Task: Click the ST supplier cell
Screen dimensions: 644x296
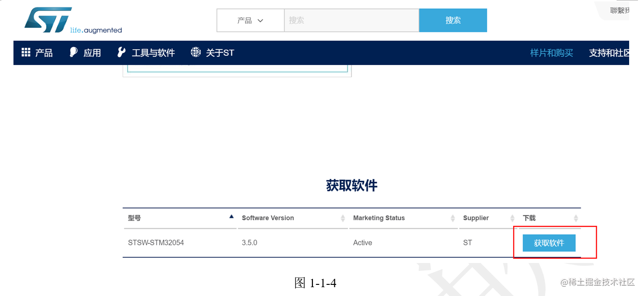Action: coord(468,243)
